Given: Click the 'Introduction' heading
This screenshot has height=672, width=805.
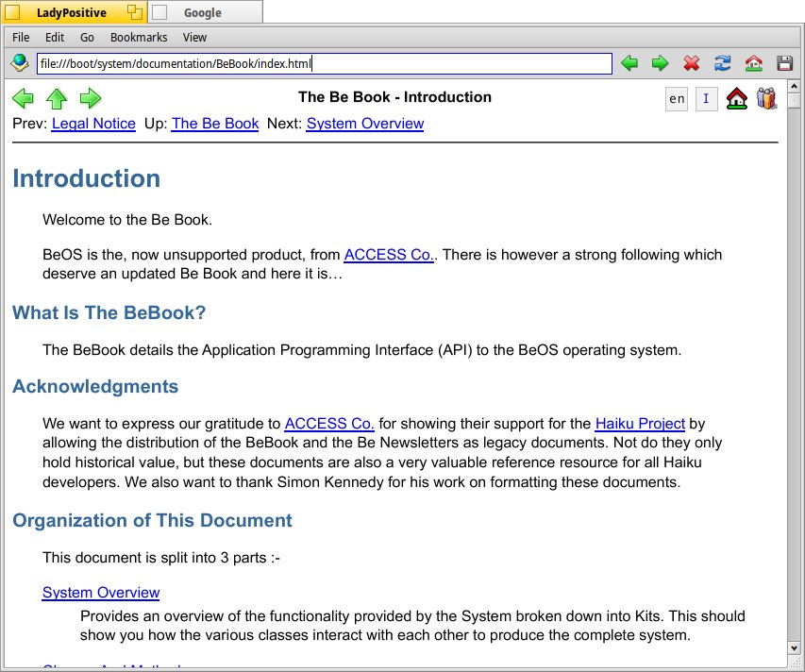Looking at the screenshot, I should tap(86, 178).
